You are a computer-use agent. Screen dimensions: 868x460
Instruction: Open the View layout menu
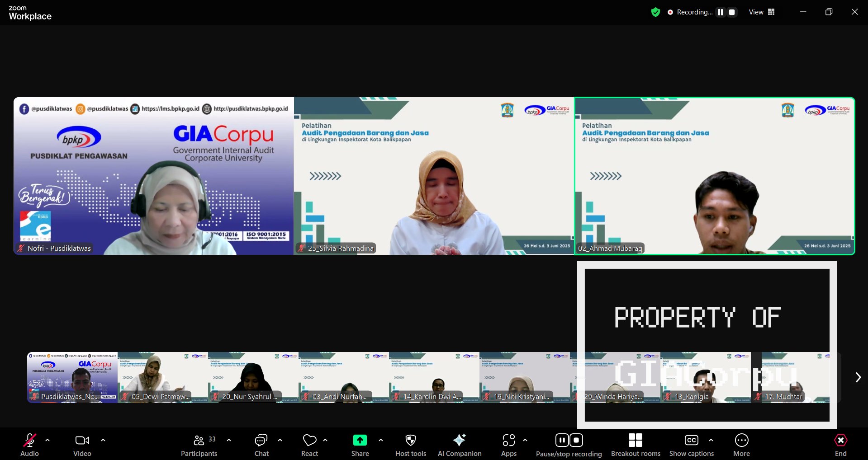click(x=762, y=12)
